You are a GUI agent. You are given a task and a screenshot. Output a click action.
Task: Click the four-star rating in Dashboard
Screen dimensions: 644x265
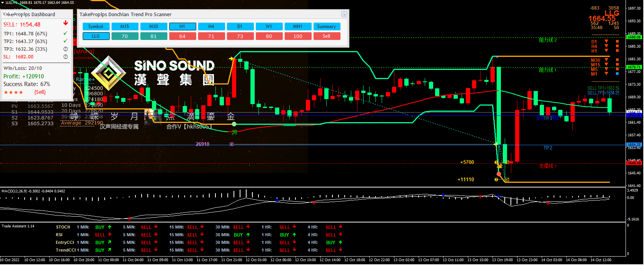point(13,93)
